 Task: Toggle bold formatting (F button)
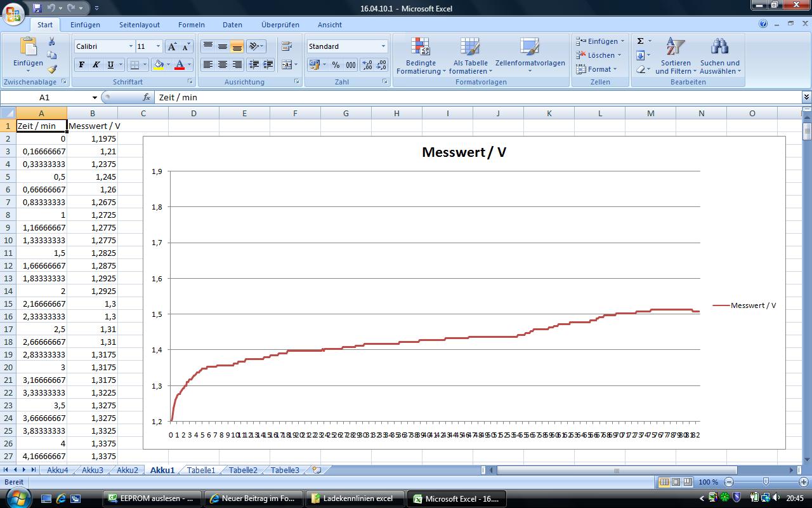coord(81,65)
